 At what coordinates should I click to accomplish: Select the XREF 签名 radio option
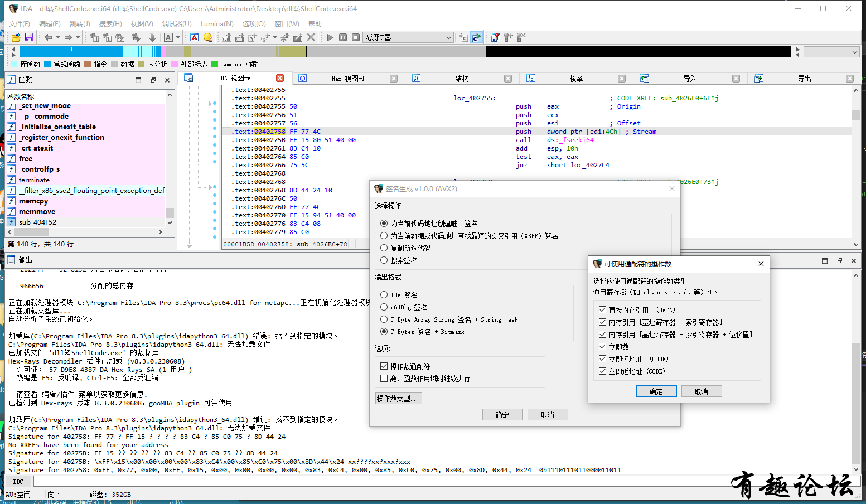[x=384, y=235]
